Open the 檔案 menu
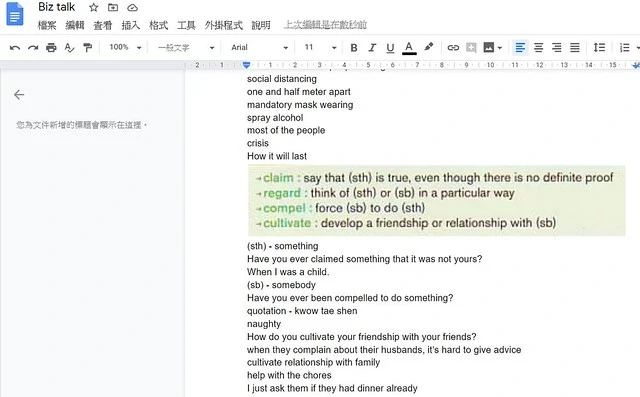The image size is (640, 397). coord(47,25)
